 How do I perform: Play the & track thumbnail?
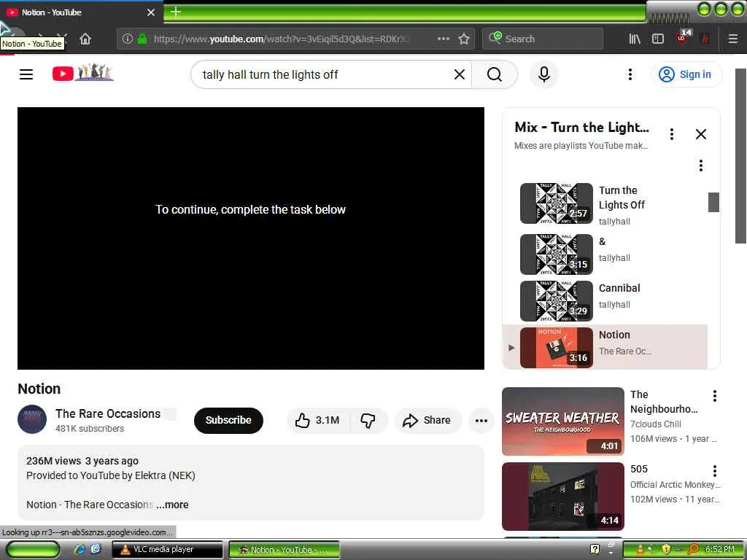[557, 254]
